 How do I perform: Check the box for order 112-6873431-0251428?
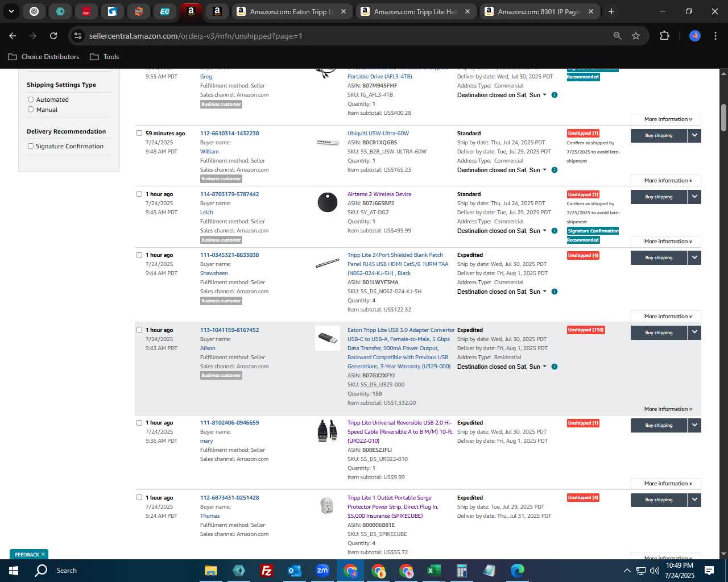point(139,497)
